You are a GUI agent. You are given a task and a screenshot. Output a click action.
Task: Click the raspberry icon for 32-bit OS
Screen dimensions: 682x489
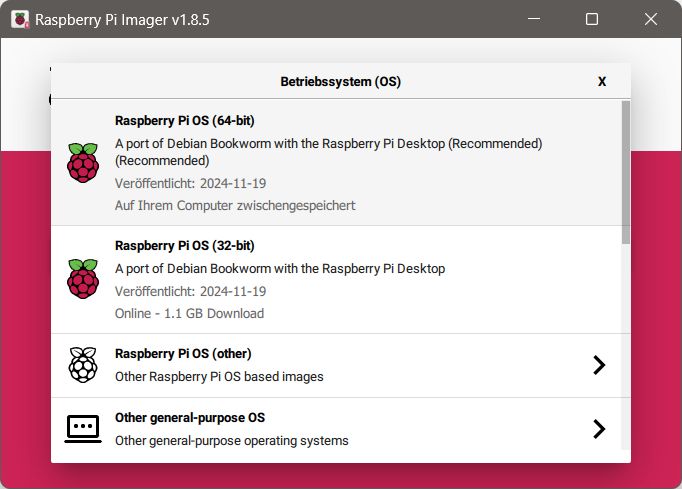point(83,279)
